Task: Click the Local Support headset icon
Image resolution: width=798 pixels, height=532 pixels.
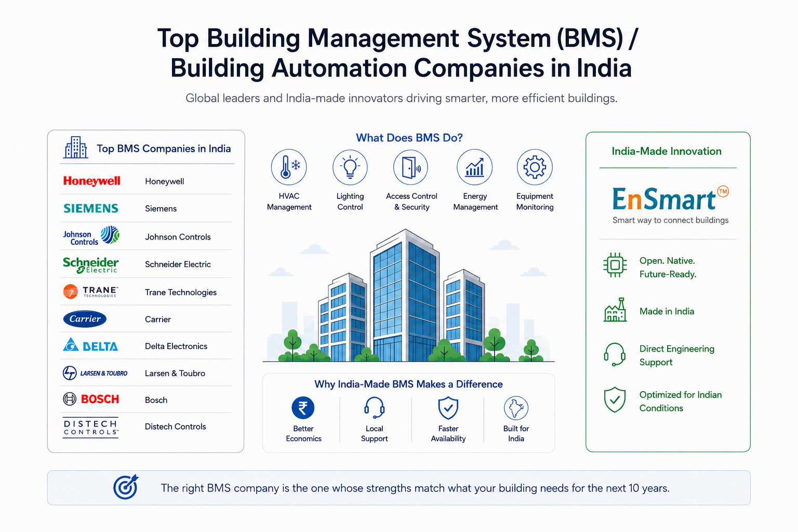Action: tap(374, 408)
